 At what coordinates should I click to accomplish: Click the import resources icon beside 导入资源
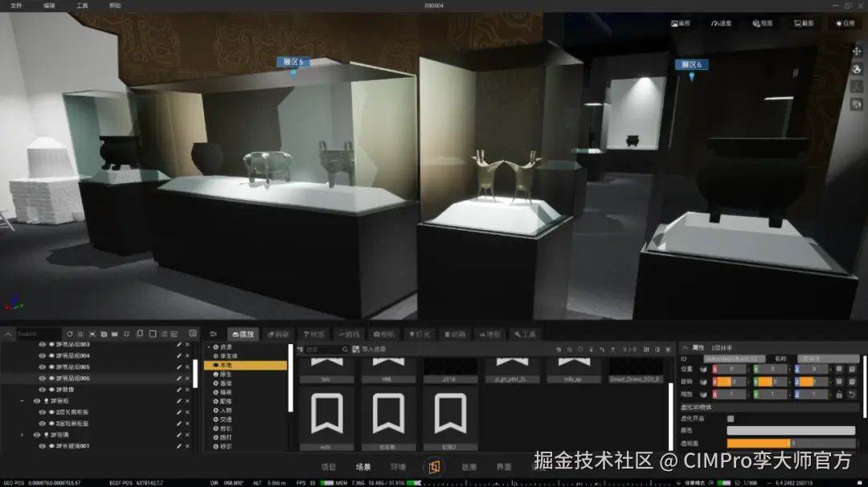356,350
